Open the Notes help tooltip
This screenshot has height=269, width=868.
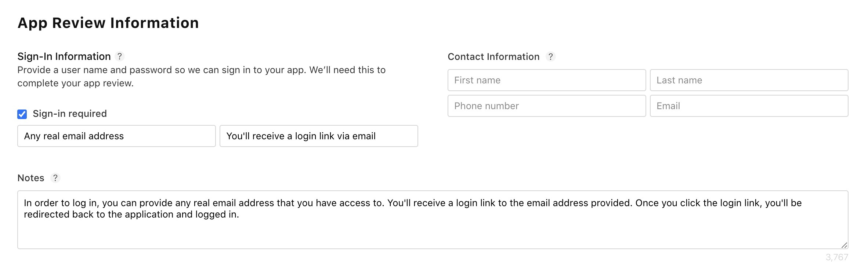pyautogui.click(x=55, y=178)
